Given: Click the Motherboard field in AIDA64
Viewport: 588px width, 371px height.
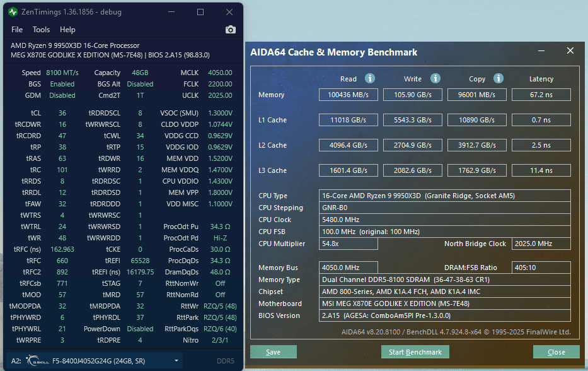Looking at the screenshot, I should tap(445, 303).
